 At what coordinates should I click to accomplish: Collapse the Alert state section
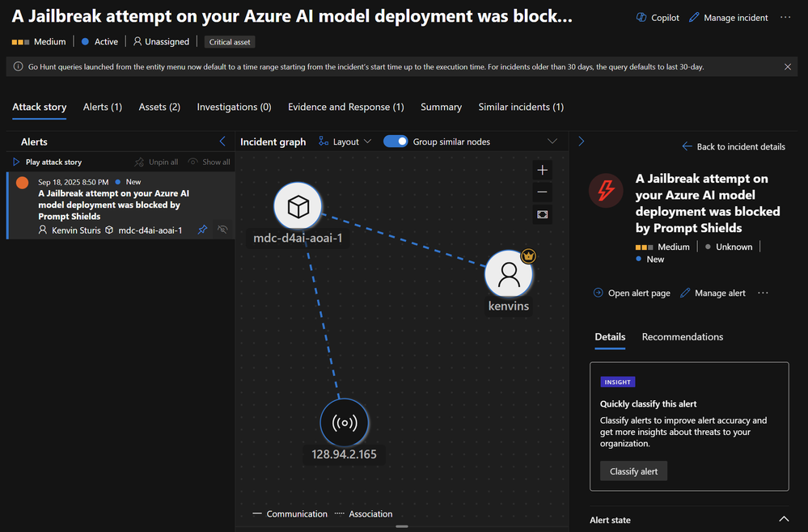(x=782, y=519)
